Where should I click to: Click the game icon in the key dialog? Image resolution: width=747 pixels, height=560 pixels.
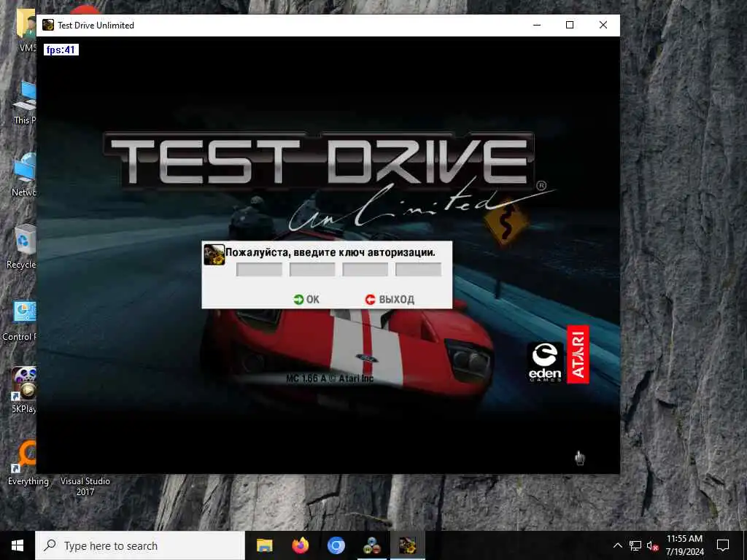214,254
